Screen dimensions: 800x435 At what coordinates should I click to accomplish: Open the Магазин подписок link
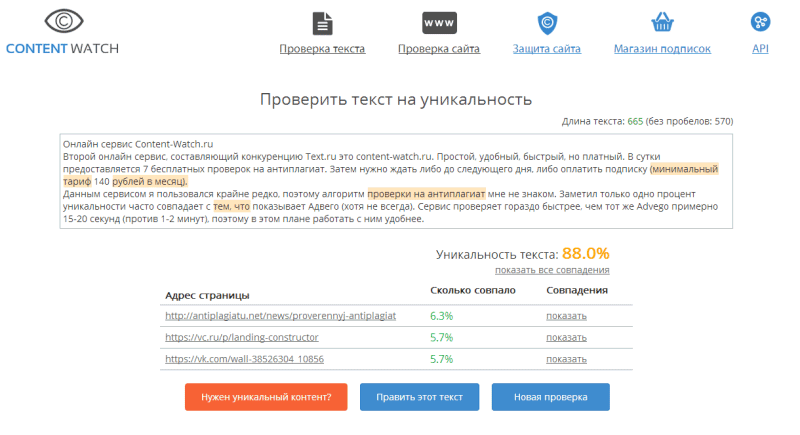661,48
